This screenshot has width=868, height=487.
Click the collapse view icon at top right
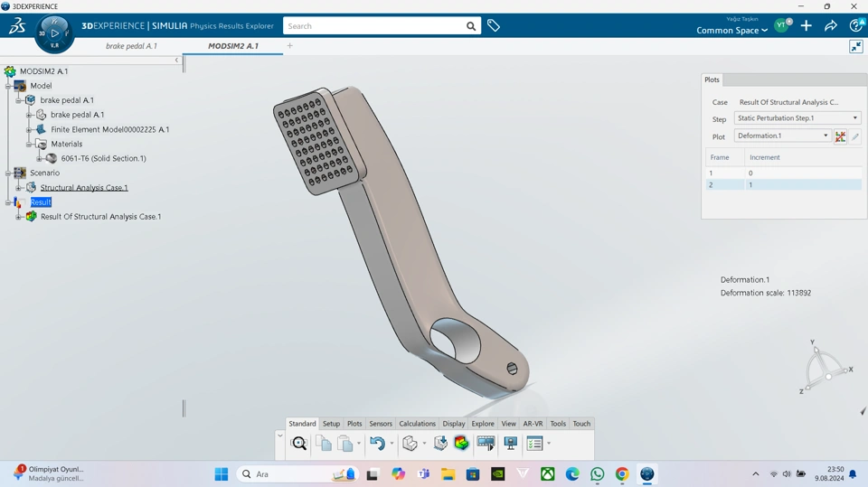pos(856,46)
